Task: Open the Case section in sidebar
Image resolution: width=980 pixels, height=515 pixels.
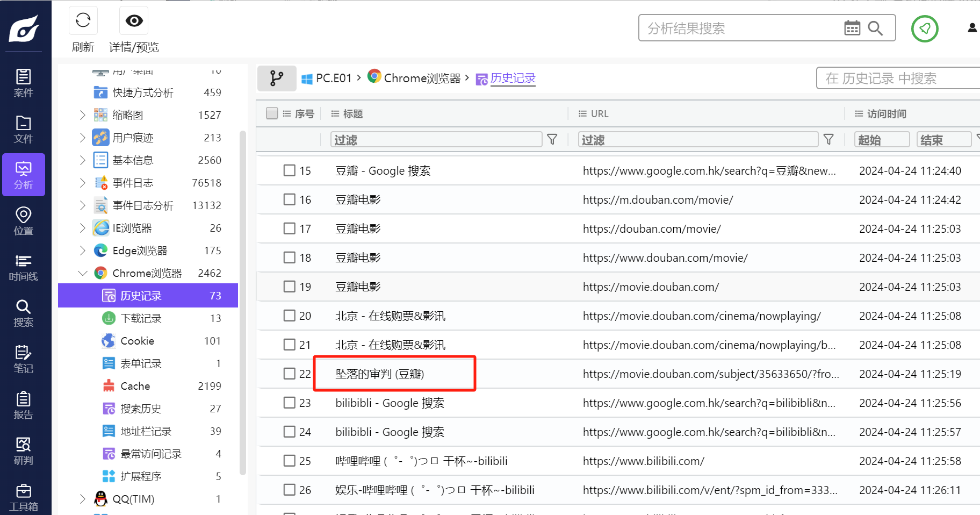Action: (x=24, y=83)
